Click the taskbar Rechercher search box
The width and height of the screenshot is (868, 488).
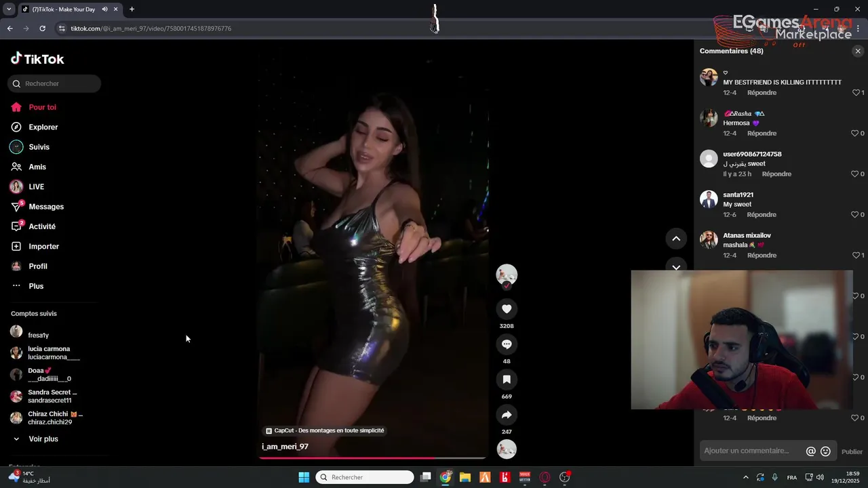(365, 477)
